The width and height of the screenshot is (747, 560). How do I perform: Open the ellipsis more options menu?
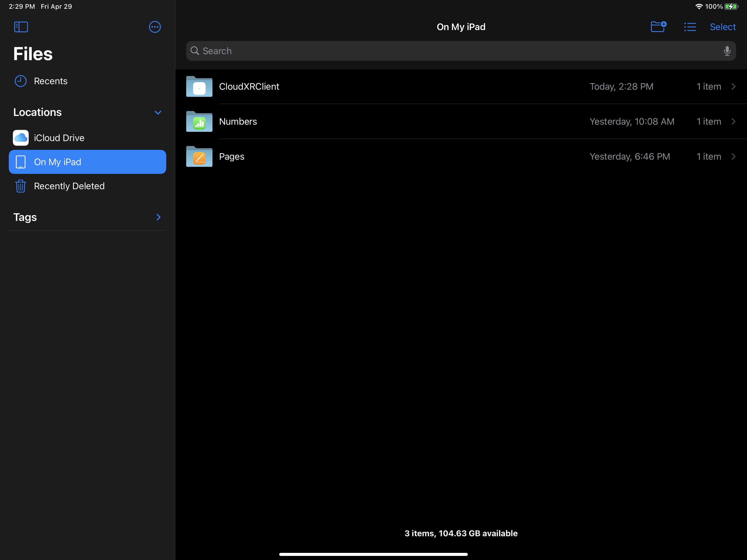click(x=155, y=27)
